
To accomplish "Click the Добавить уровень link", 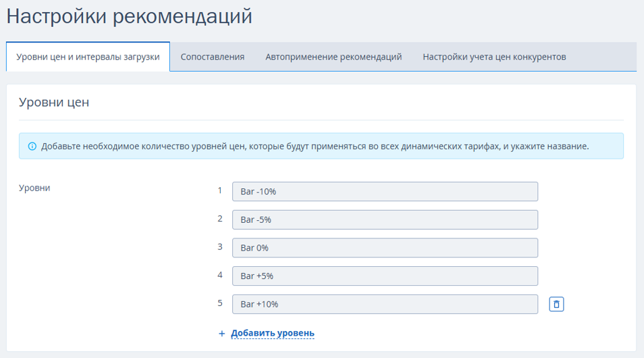I will [x=273, y=333].
